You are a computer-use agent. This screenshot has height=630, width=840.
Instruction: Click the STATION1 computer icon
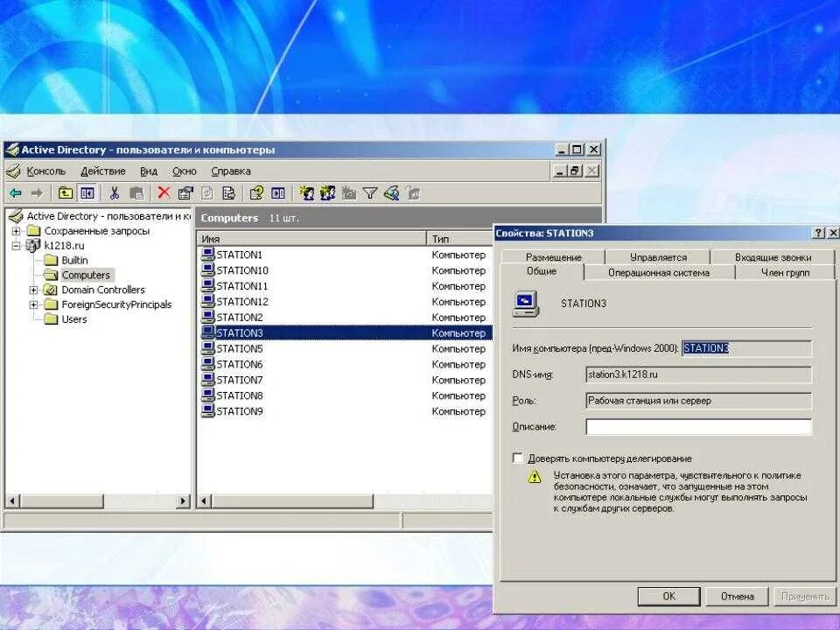pyautogui.click(x=208, y=255)
